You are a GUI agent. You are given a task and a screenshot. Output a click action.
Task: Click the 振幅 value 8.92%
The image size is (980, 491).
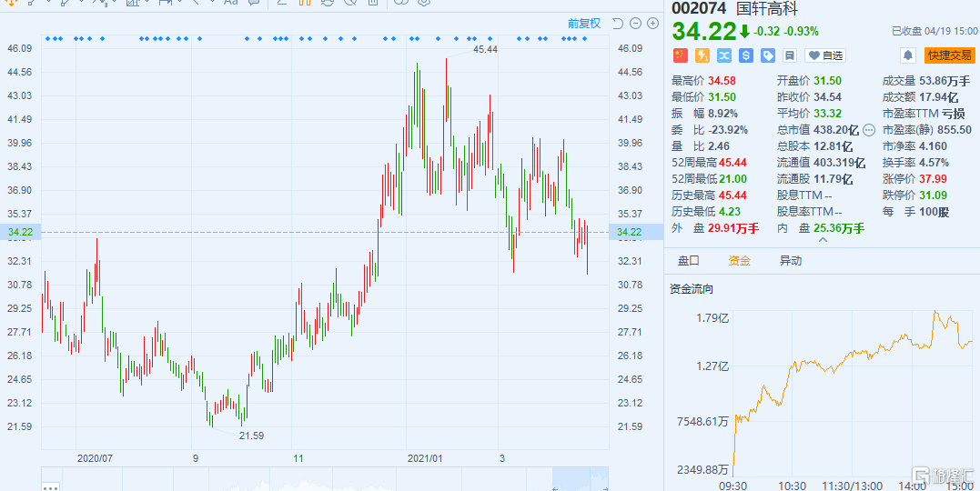[x=723, y=113]
